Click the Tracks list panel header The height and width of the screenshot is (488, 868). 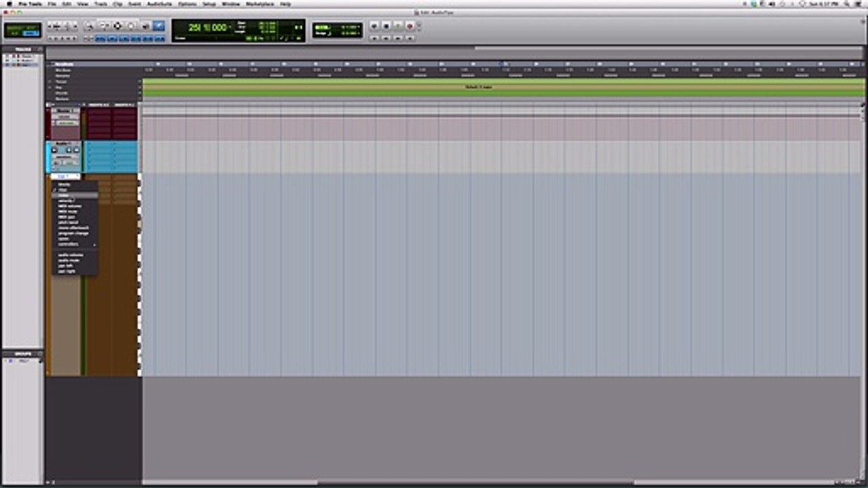coord(23,49)
